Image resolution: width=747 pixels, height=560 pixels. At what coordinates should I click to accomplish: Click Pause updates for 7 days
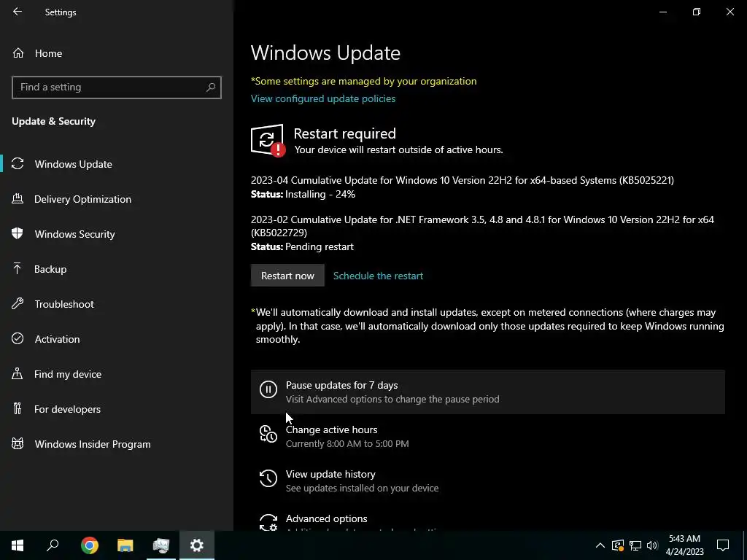[488, 392]
